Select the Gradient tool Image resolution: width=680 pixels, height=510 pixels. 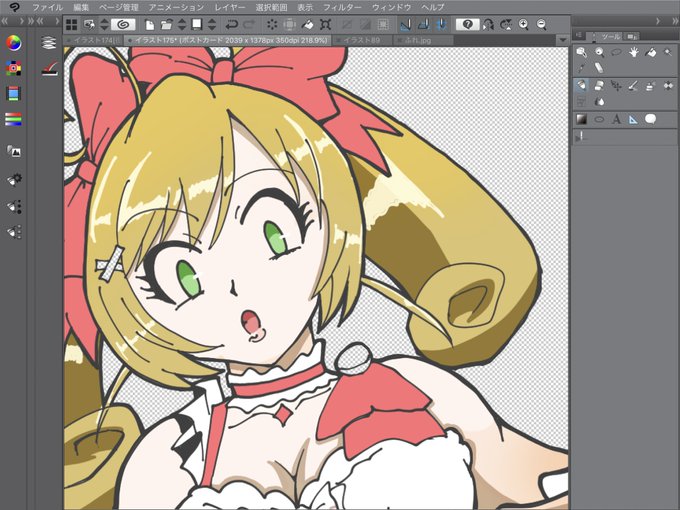coord(582,119)
